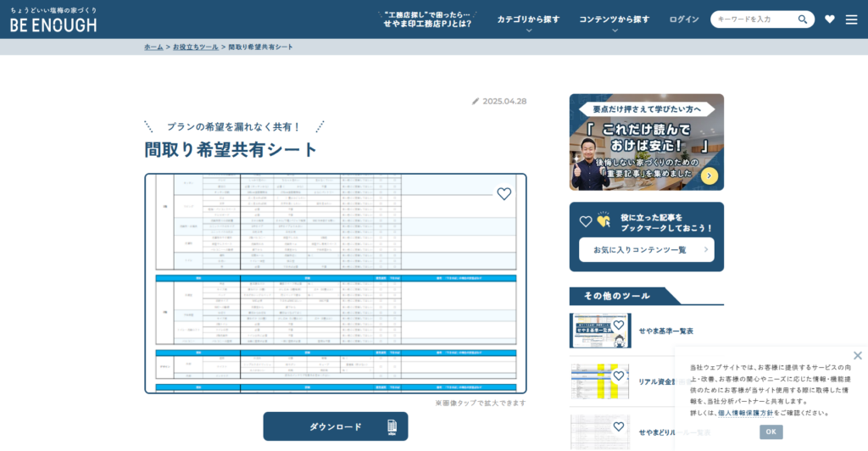Screen dimensions: 868x451
Task: Toggle bookmark heart on the main sheet image
Action: (504, 194)
